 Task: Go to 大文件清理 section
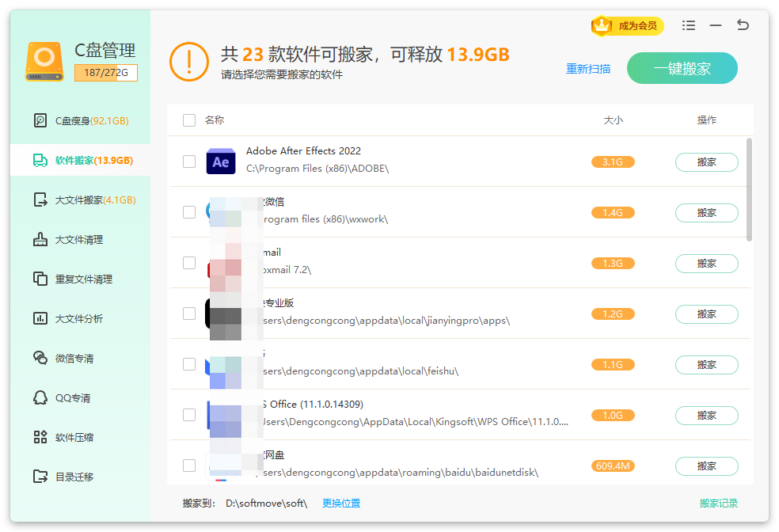(x=80, y=239)
